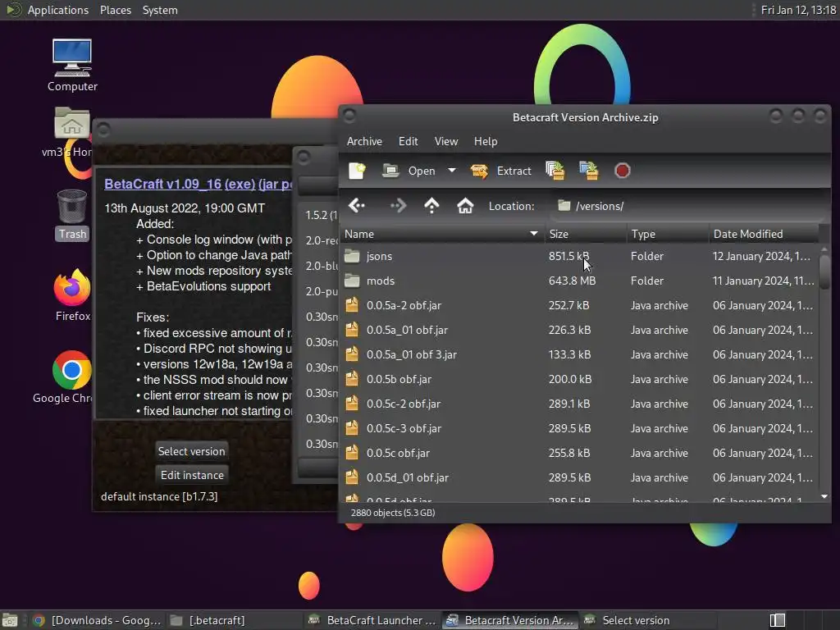Click the BetaCraft v1.09_16 link

(x=162, y=184)
